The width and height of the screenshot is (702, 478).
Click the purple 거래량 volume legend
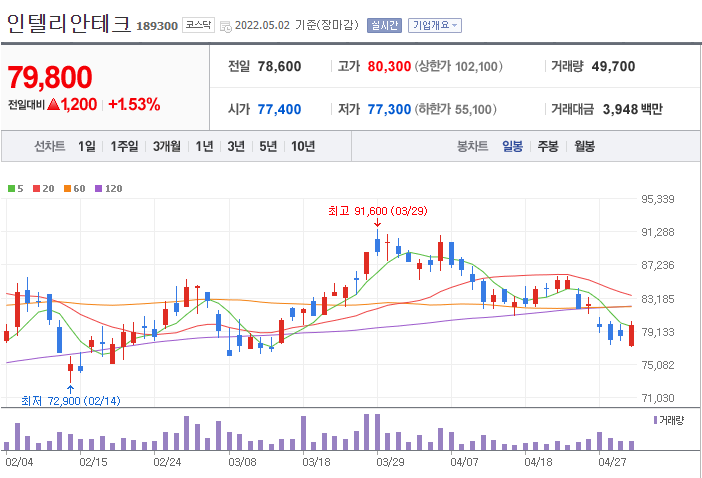point(668,420)
